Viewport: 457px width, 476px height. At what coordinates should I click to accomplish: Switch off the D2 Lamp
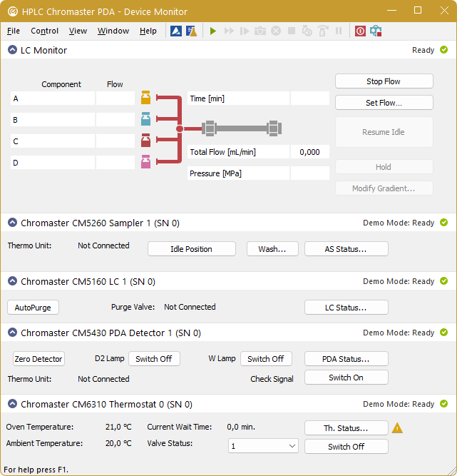pos(154,359)
